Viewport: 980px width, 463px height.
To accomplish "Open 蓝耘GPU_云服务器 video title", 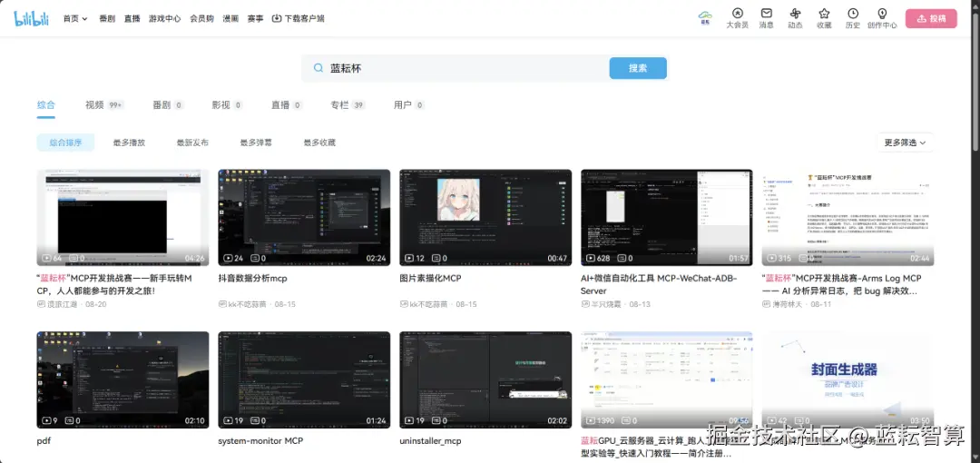I will pos(659,447).
